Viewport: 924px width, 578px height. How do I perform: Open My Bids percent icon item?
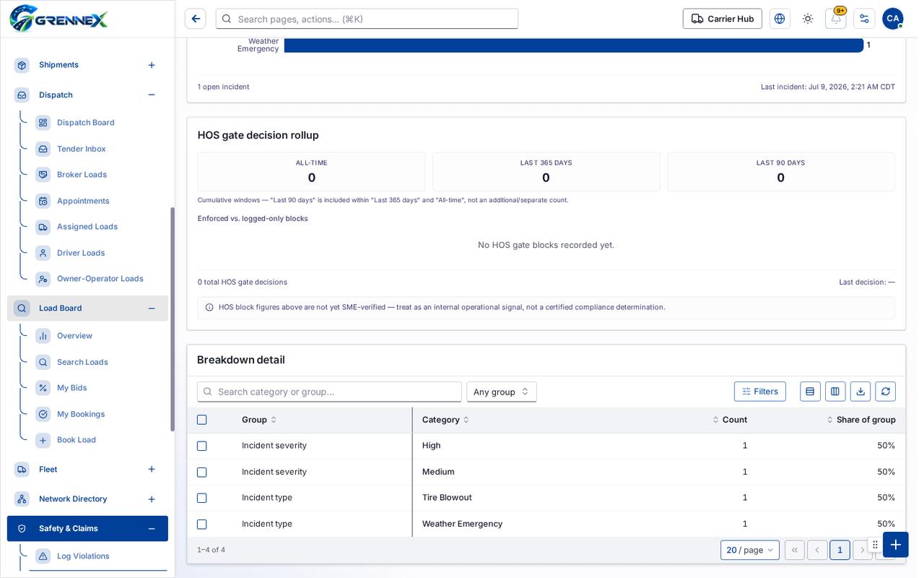(72, 388)
